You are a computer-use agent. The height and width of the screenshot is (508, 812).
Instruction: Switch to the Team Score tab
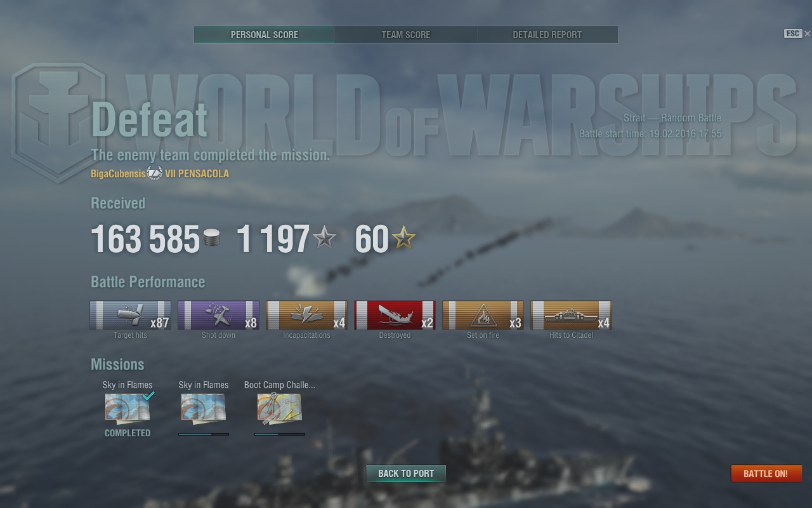pyautogui.click(x=406, y=34)
